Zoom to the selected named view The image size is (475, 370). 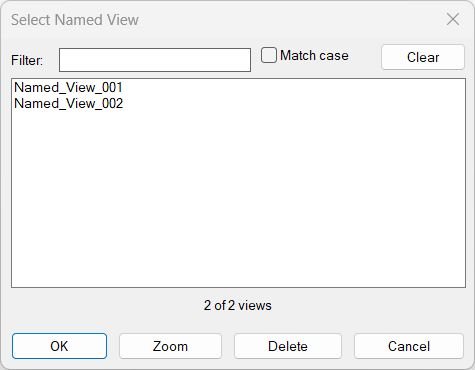[x=170, y=346]
